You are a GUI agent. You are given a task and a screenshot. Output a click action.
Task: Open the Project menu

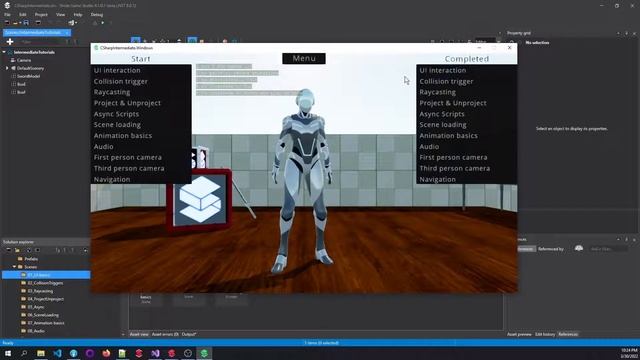pos(41,14)
